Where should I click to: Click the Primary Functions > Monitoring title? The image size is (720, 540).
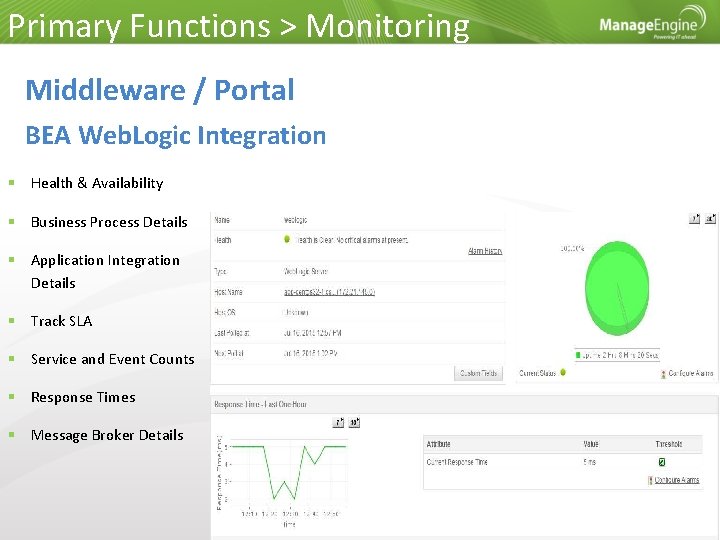click(239, 26)
